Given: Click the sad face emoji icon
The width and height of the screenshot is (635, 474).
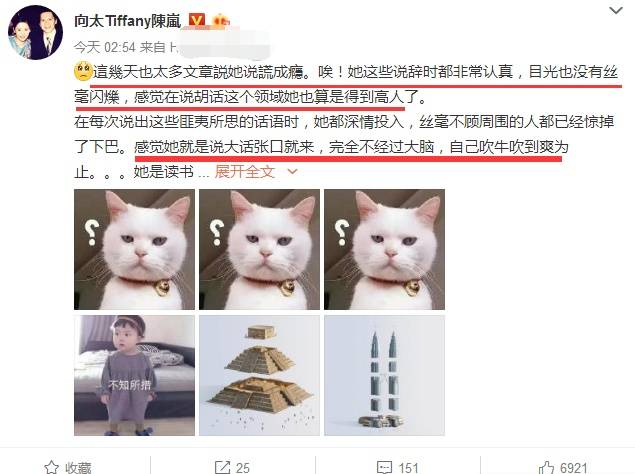Looking at the screenshot, I should [x=83, y=71].
